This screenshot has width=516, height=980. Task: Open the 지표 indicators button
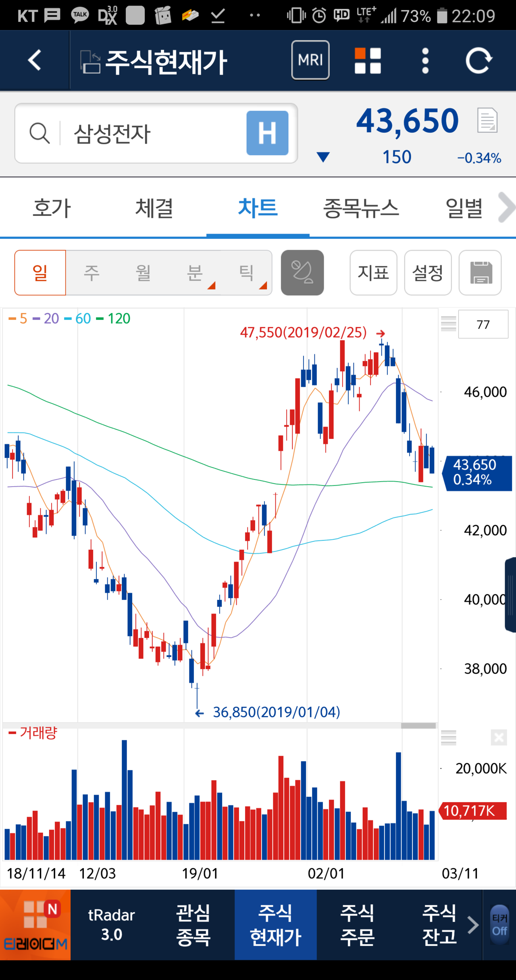tap(373, 273)
